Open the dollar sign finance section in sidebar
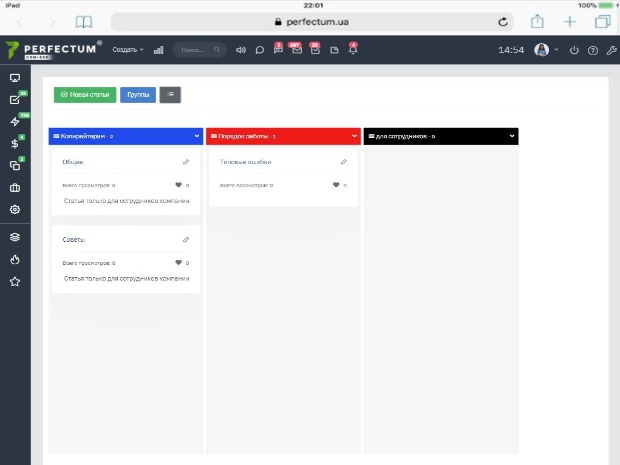This screenshot has height=465, width=620. pyautogui.click(x=15, y=143)
